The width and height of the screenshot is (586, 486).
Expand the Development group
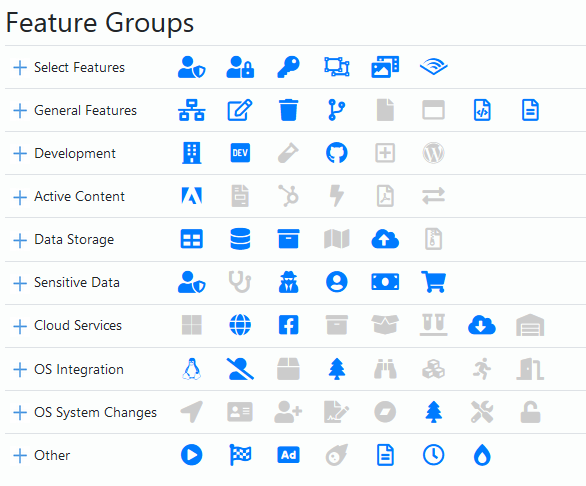(20, 154)
